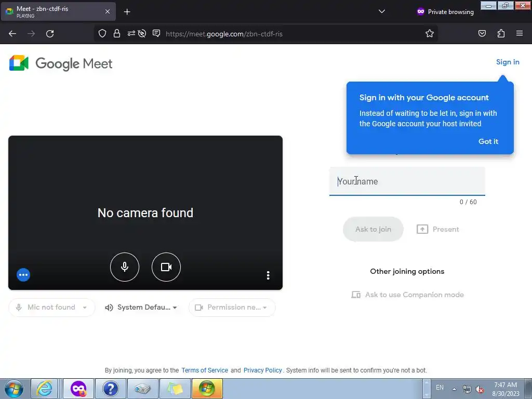Open the Pocket save icon
The width and height of the screenshot is (532, 399).
click(x=482, y=33)
